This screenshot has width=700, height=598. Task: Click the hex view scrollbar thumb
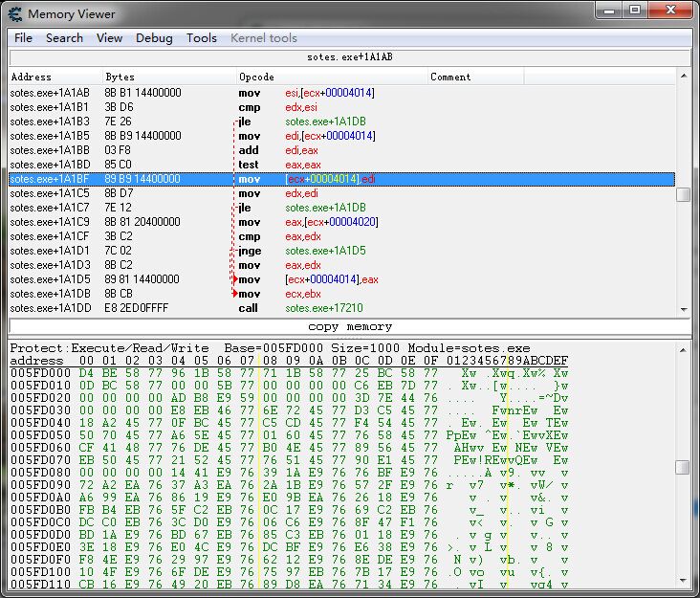click(682, 468)
